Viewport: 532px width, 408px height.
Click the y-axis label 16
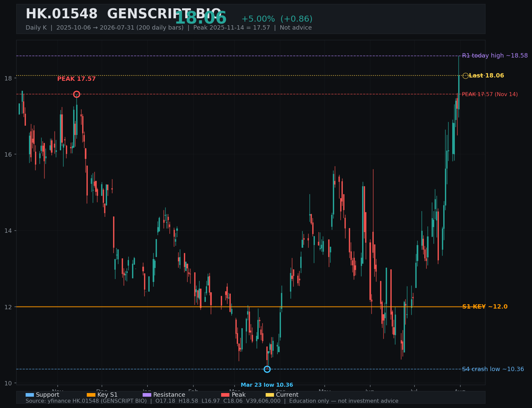pos(8,154)
